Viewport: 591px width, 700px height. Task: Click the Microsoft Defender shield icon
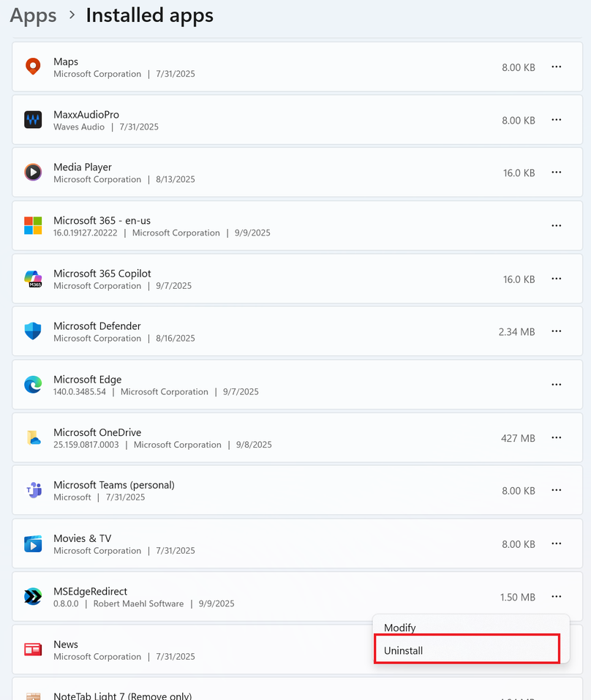[x=33, y=331]
